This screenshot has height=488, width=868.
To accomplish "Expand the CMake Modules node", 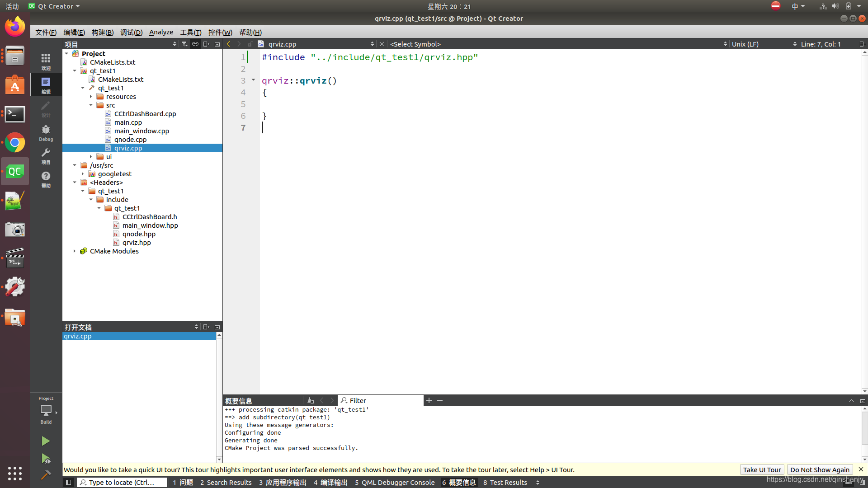I will (75, 251).
